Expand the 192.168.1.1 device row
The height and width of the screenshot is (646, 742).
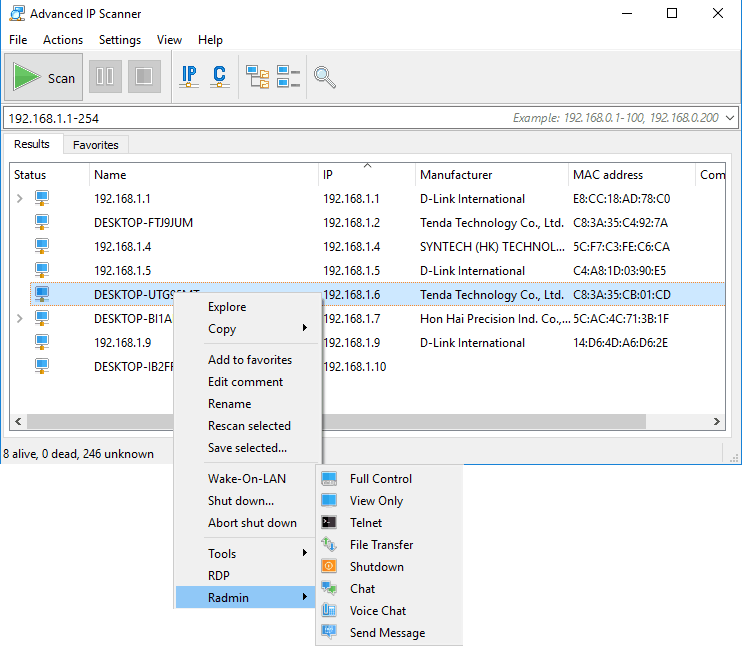click(x=19, y=199)
